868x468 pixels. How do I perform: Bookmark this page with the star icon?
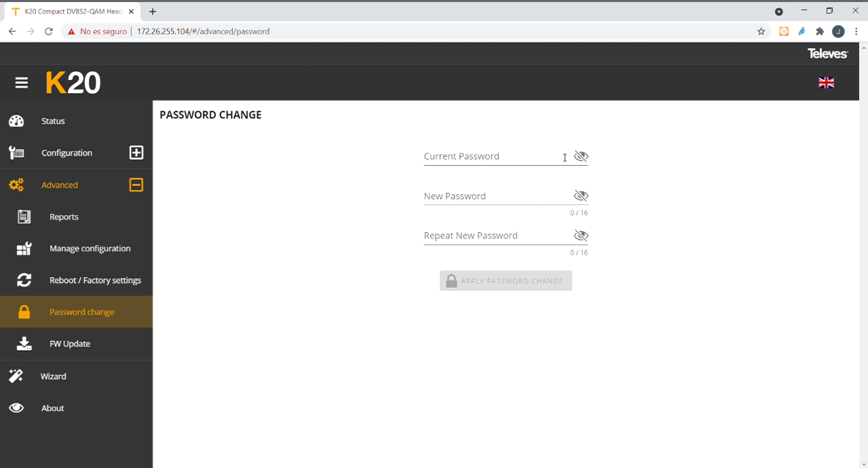[x=761, y=31]
